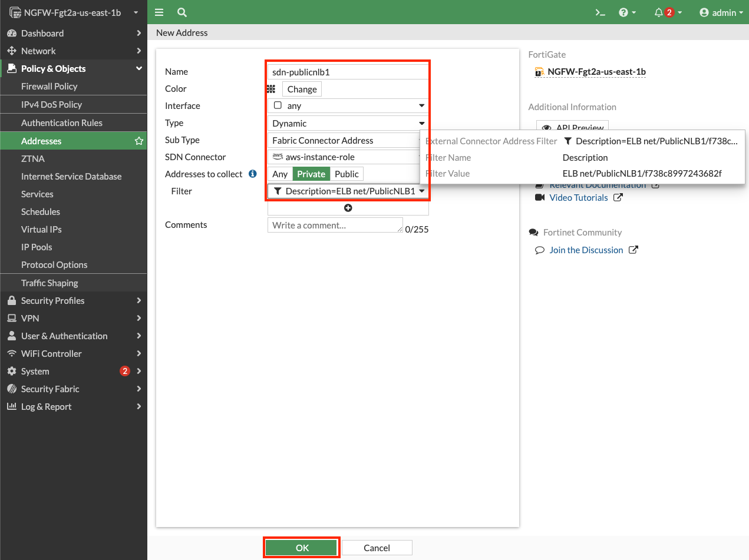The height and width of the screenshot is (560, 749).
Task: Click filter value ELB net/PublicNLB1/f738c8997243682f
Action: [x=642, y=173]
